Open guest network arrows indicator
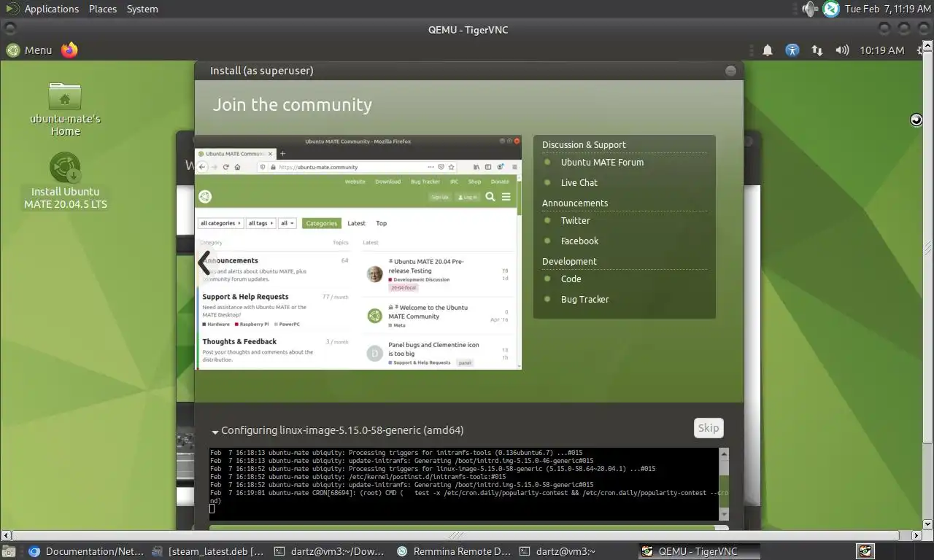This screenshot has width=934, height=560. click(817, 50)
